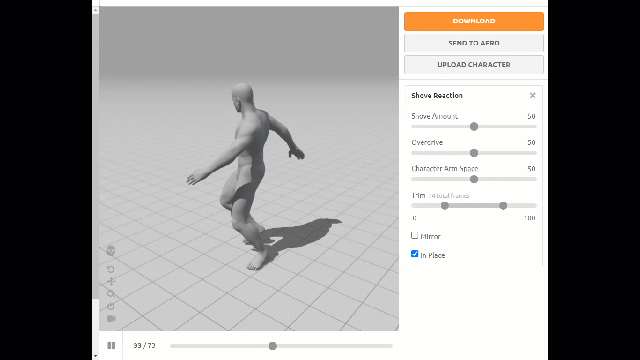This screenshot has height=360, width=640.
Task: Toggle the skeleton view icon
Action: pyautogui.click(x=111, y=251)
